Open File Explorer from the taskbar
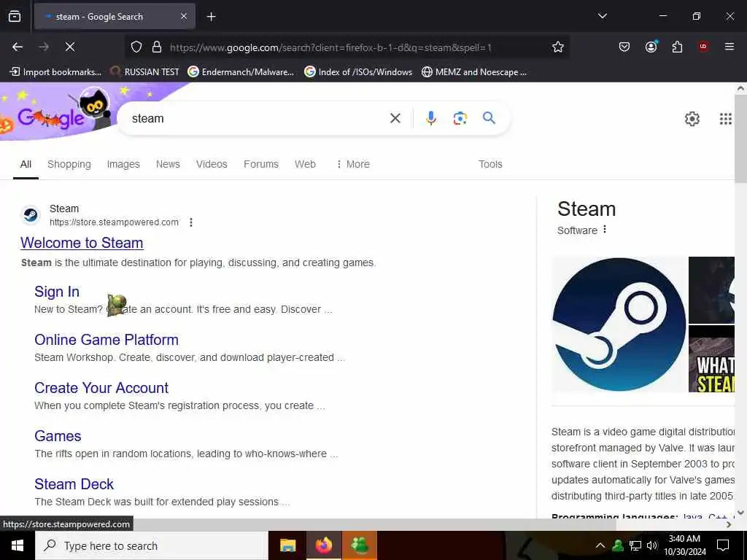 [287, 545]
